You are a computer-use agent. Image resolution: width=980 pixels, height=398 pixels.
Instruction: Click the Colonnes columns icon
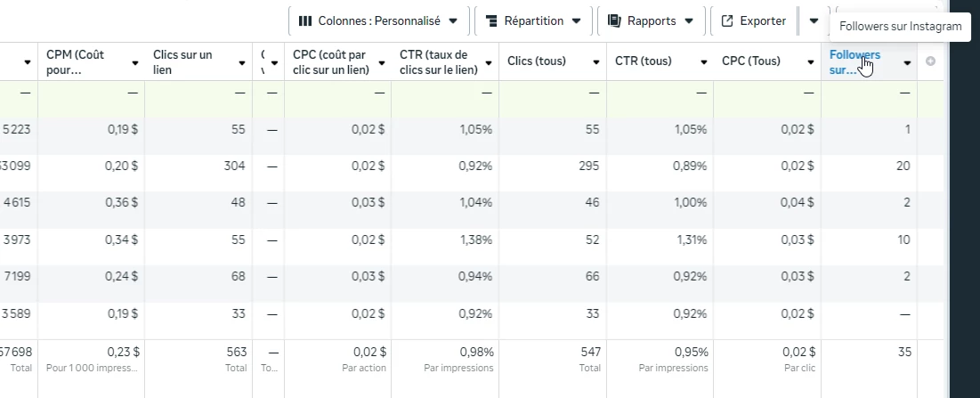[x=305, y=20]
